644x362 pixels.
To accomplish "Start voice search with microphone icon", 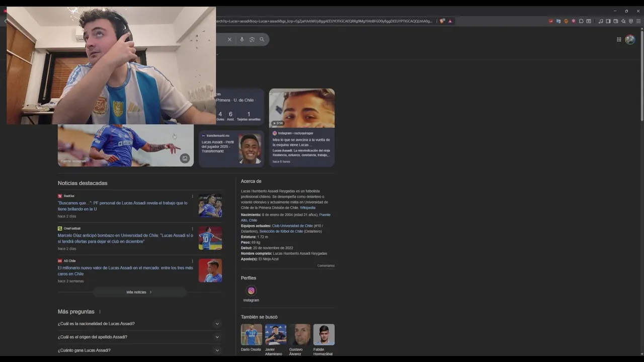I will pyautogui.click(x=242, y=39).
